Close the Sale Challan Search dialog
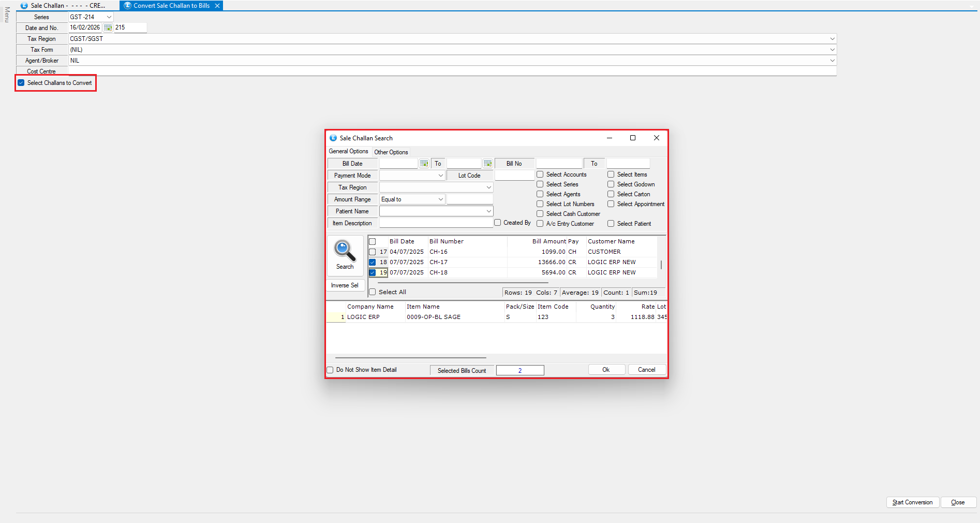Image resolution: width=980 pixels, height=523 pixels. point(656,138)
